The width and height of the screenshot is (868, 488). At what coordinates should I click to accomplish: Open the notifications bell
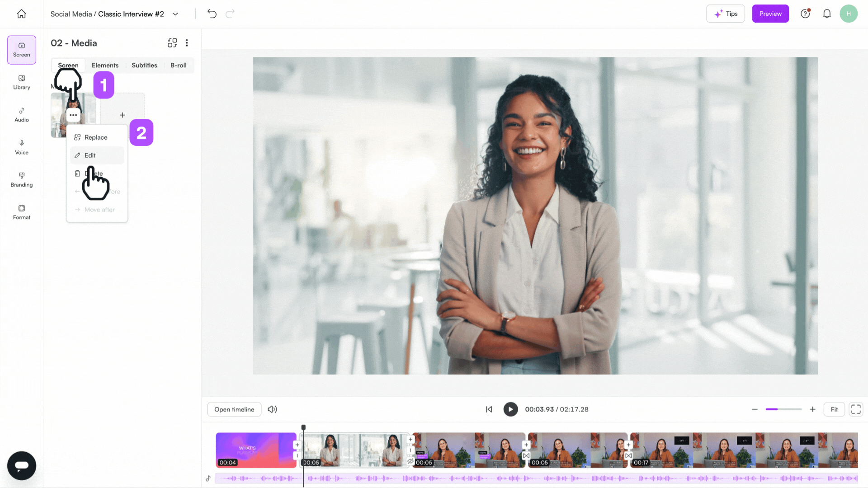[827, 14]
